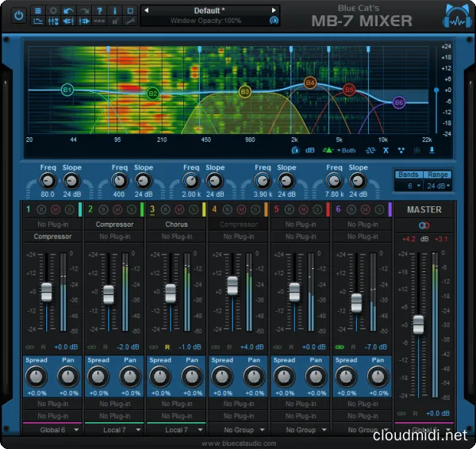Select previous preset arrow
This screenshot has height=449, width=476.
(x=146, y=10)
